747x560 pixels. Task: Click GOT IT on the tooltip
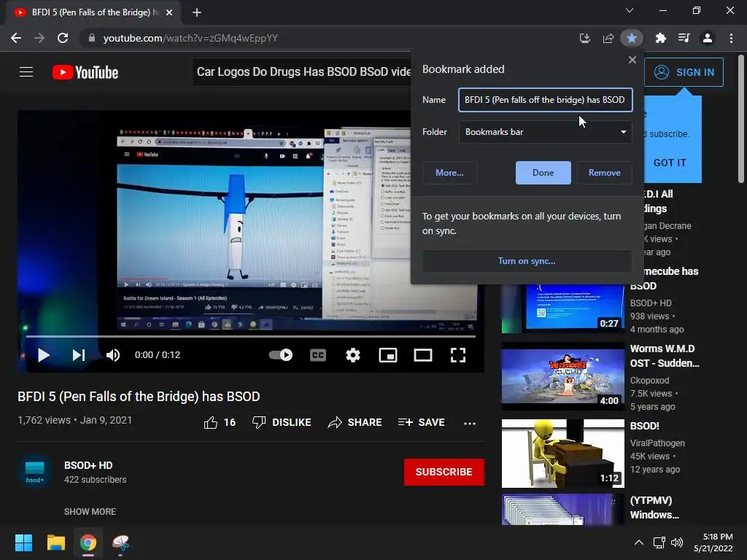tap(670, 163)
